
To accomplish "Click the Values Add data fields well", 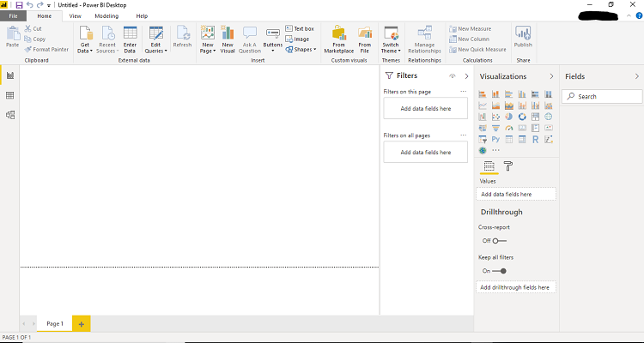I will pyautogui.click(x=516, y=194).
